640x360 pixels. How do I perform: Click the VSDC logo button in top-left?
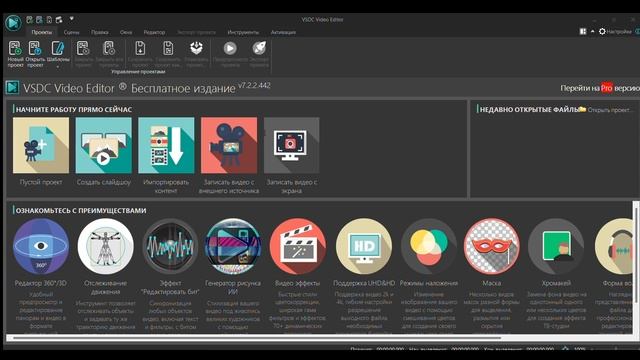point(13,23)
